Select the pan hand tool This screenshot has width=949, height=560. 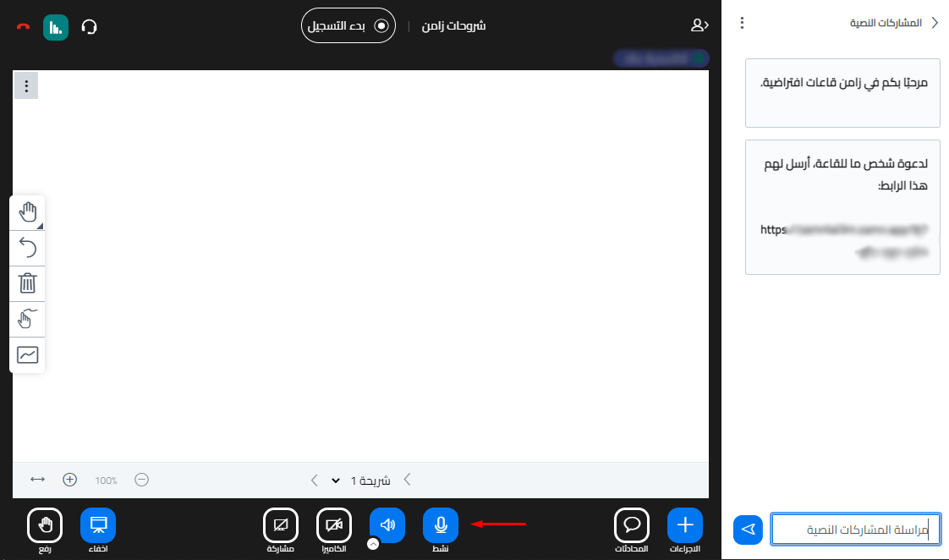pyautogui.click(x=28, y=212)
